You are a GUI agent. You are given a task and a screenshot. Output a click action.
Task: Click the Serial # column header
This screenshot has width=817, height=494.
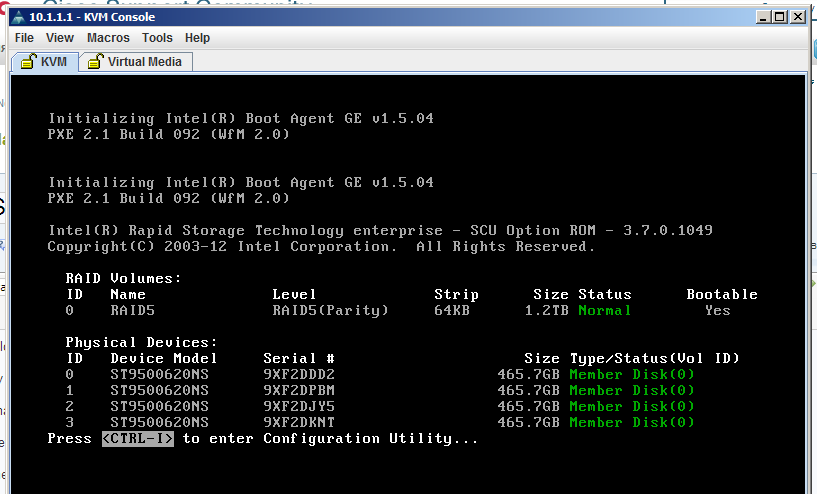click(x=299, y=359)
